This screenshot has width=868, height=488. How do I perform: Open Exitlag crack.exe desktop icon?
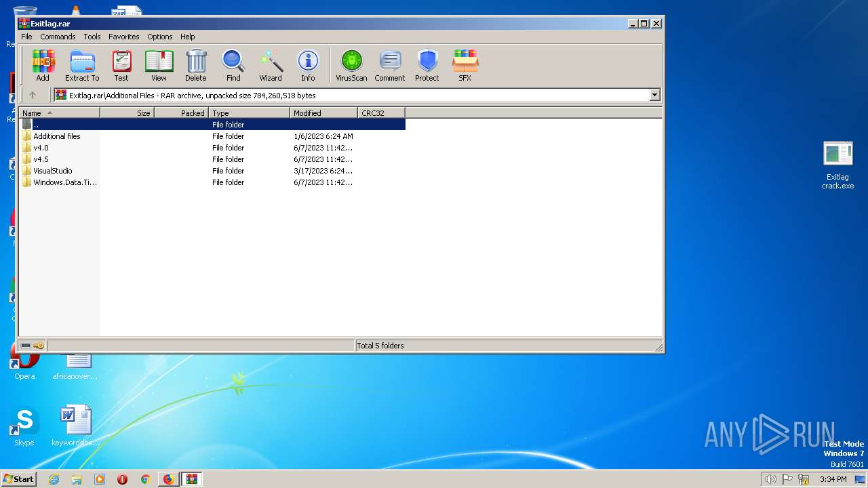(838, 165)
